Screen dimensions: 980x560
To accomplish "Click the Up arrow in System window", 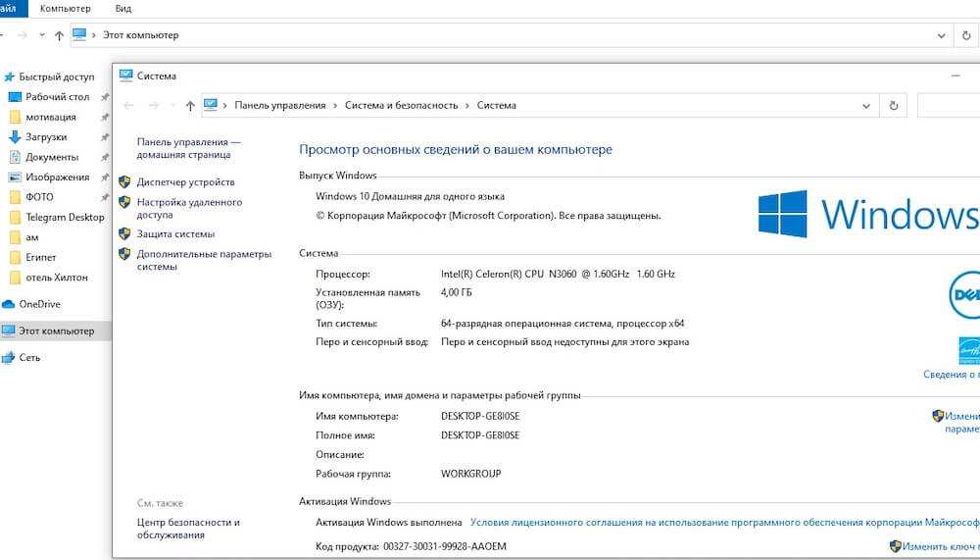I will (190, 106).
